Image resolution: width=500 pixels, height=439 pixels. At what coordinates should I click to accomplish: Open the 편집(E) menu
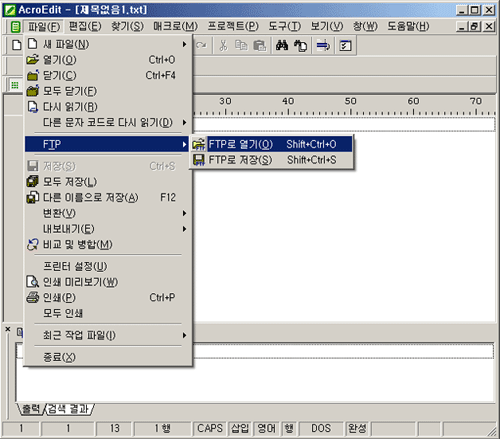pyautogui.click(x=85, y=26)
